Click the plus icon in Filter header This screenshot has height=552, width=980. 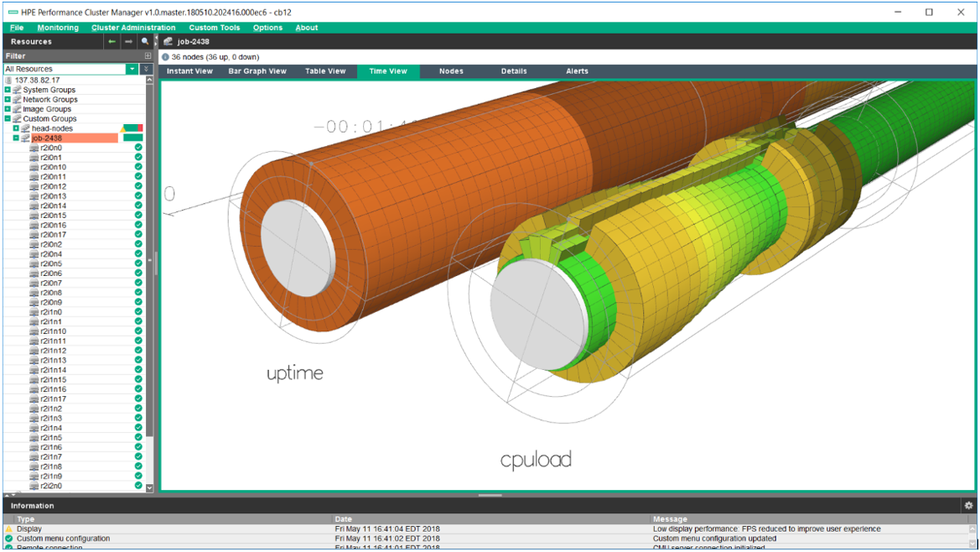click(x=148, y=55)
